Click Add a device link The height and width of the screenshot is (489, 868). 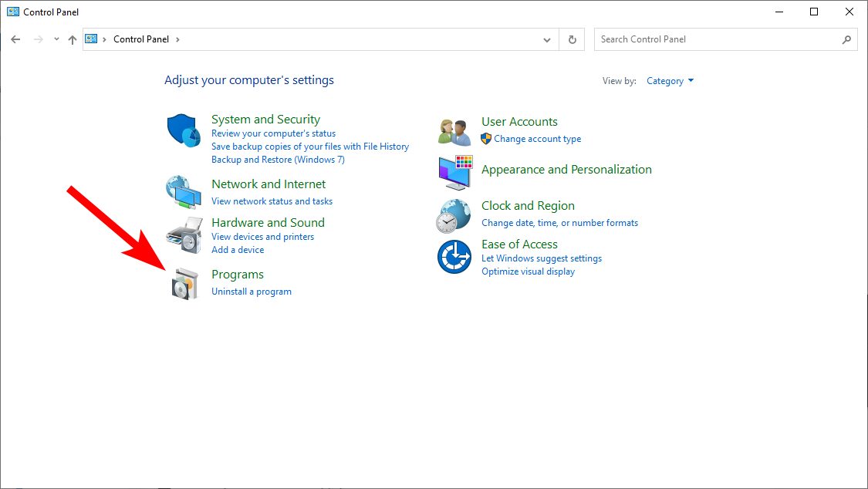(x=238, y=250)
